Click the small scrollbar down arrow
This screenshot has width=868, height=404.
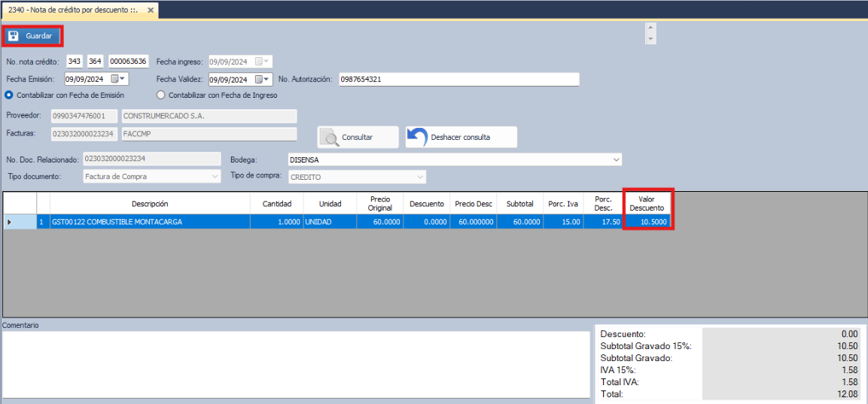651,38
